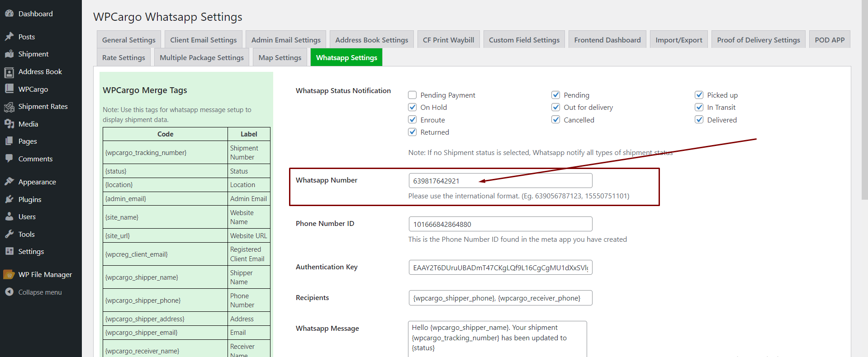Open Media library icon
This screenshot has height=357, width=868.
tap(9, 124)
